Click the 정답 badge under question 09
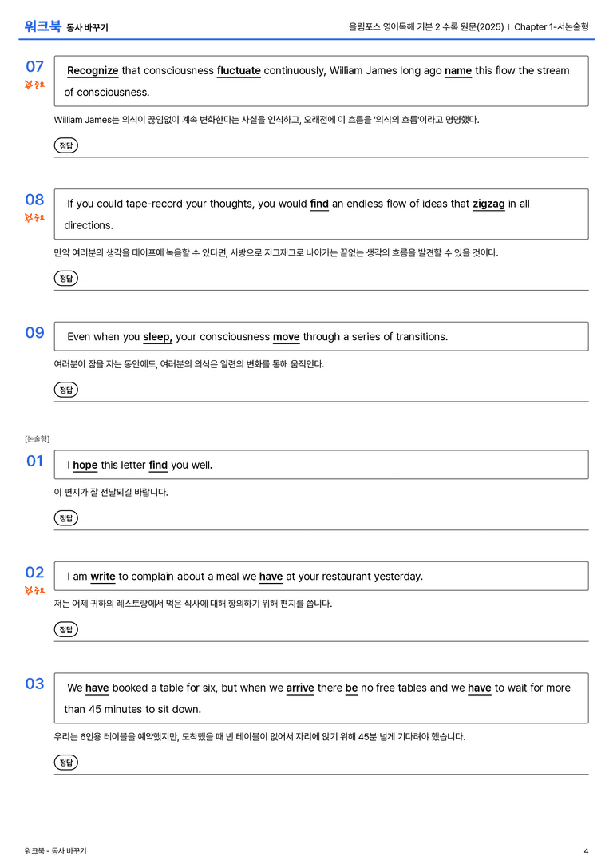The image size is (613, 868). (65, 390)
